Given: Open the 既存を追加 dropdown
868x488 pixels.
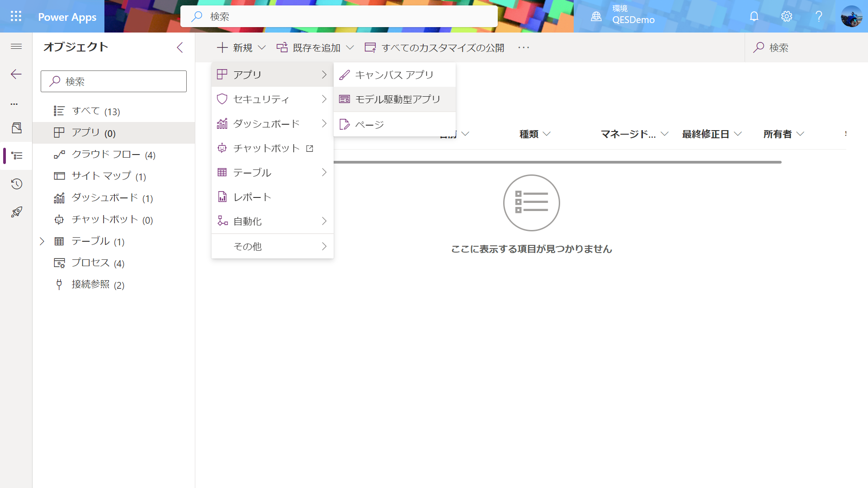Looking at the screenshot, I should (315, 47).
